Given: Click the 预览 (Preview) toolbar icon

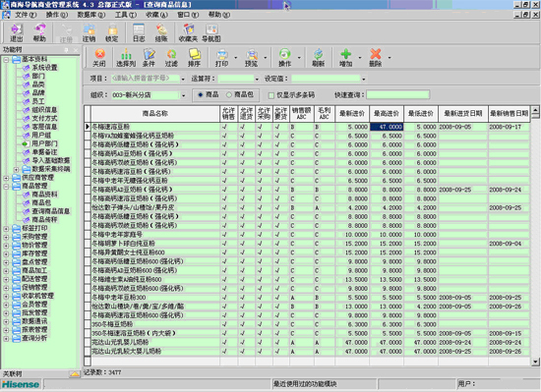Looking at the screenshot, I should point(252,58).
